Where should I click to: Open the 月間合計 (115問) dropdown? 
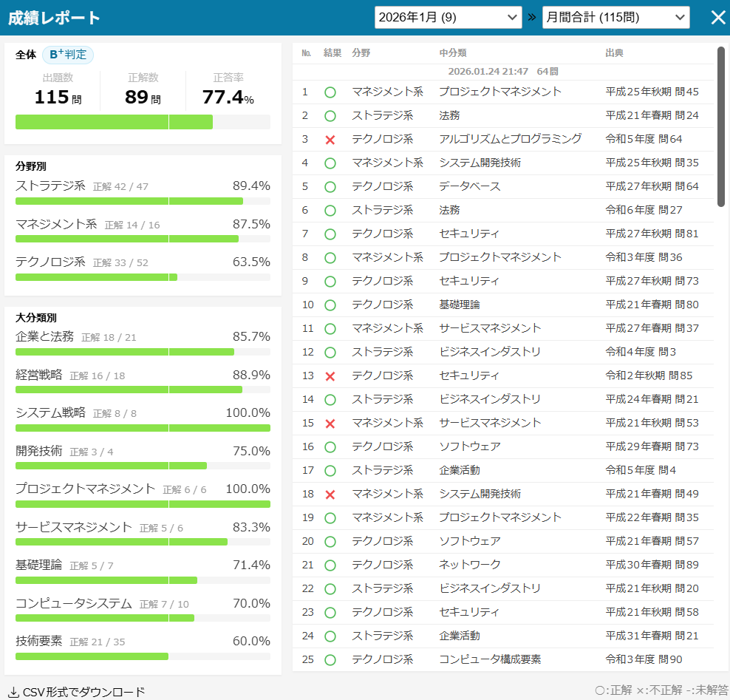click(615, 18)
